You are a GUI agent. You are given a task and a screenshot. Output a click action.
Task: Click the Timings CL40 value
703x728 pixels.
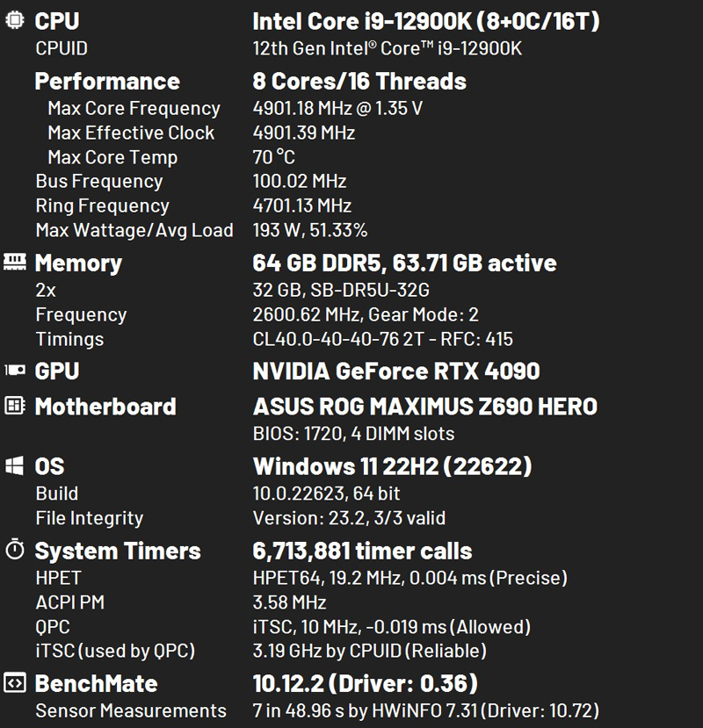click(382, 339)
